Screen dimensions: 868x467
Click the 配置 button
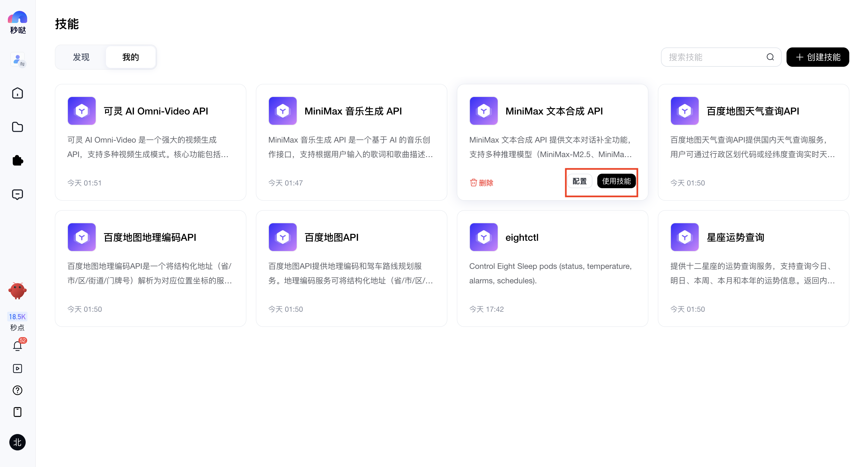(579, 181)
